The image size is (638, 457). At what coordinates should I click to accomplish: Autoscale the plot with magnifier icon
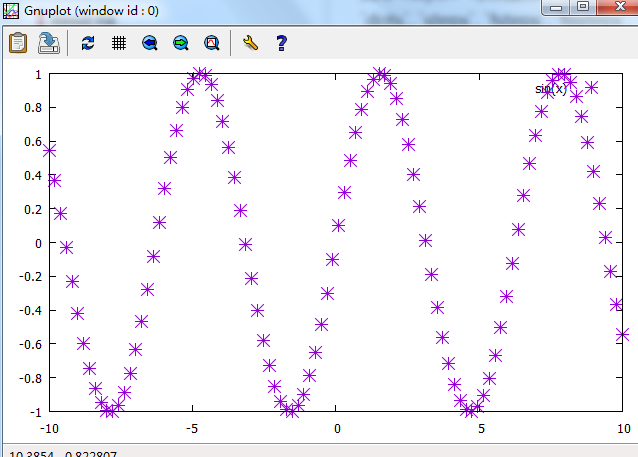pos(212,43)
